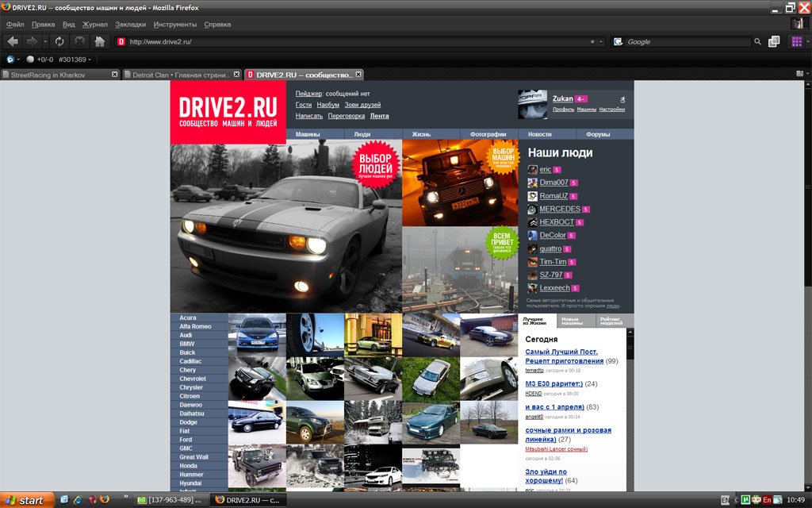The width and height of the screenshot is (812, 508).
Task: Open the back/forward history dropdown arrow
Action: (45, 41)
